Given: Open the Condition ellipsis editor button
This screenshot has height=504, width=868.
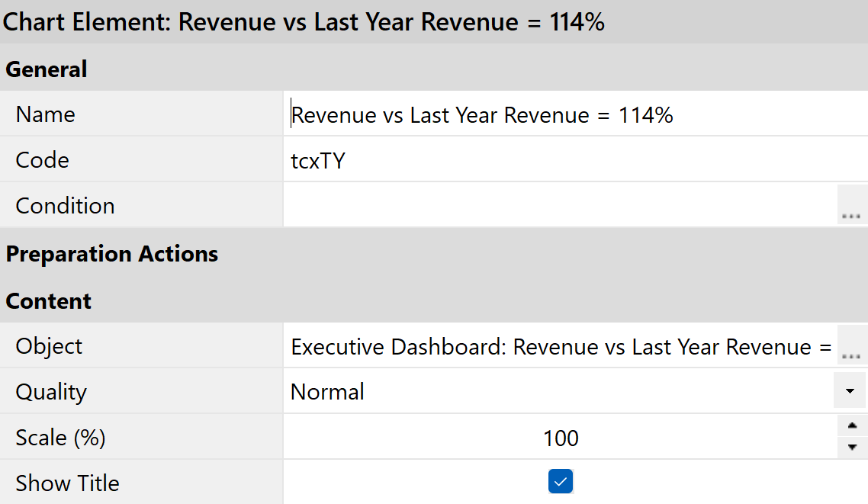Looking at the screenshot, I should [x=852, y=206].
